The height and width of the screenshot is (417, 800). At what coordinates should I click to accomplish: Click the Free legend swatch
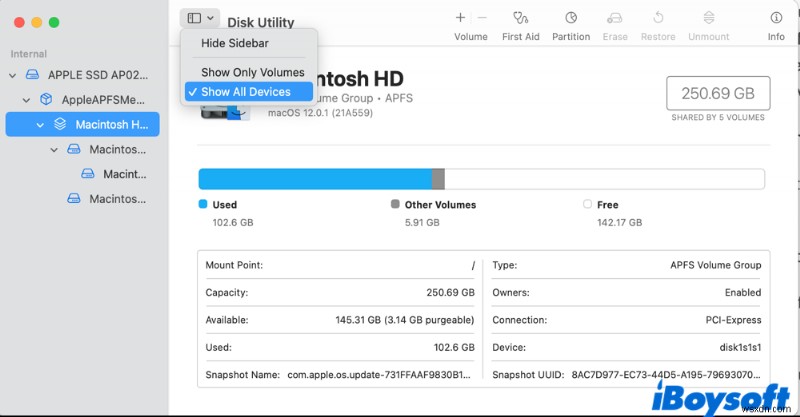pos(587,204)
